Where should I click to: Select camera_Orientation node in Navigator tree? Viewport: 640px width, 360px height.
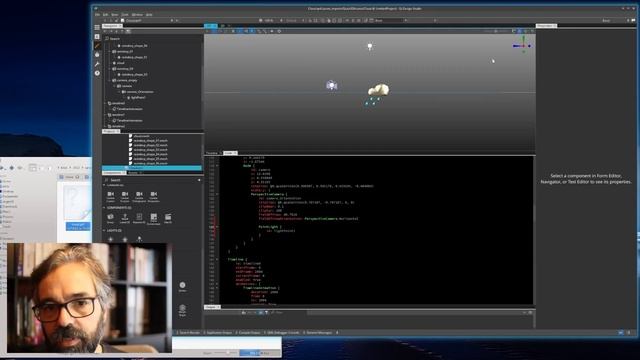(140, 92)
